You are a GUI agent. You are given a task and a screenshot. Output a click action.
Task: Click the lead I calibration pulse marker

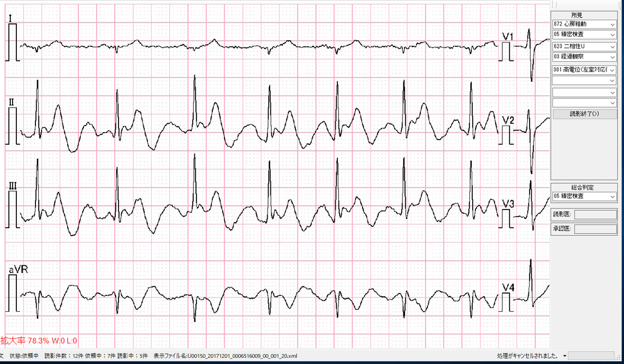point(13,43)
